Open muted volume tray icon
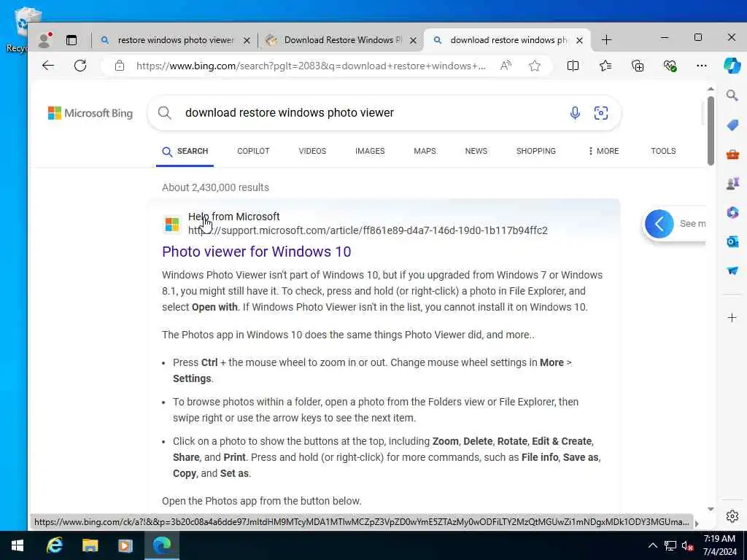 point(687,545)
